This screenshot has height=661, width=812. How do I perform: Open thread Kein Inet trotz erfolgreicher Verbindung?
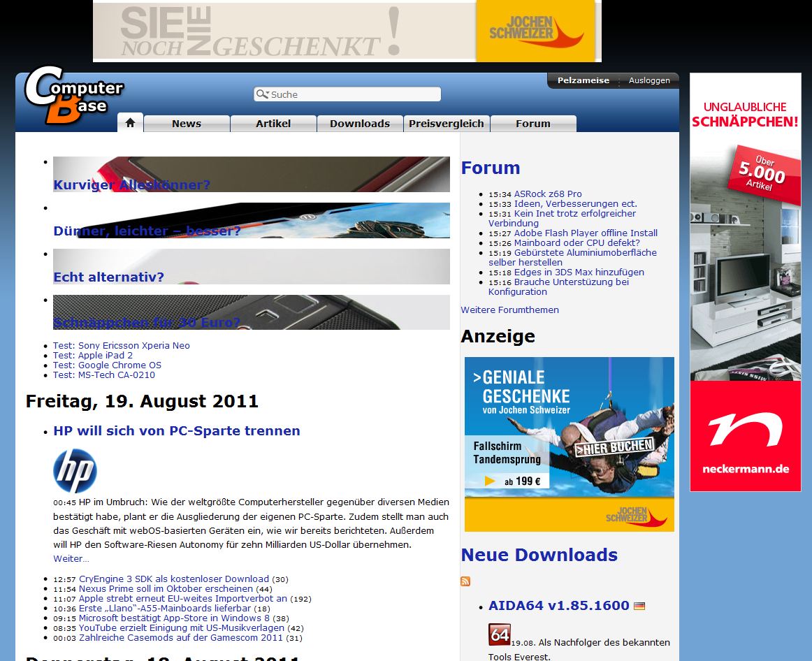pyautogui.click(x=562, y=218)
